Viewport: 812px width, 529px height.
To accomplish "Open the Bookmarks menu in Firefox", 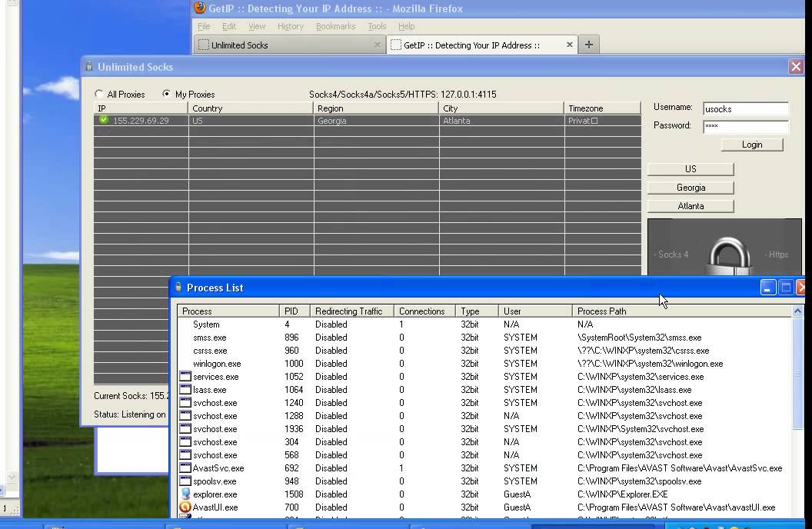I will point(335,26).
